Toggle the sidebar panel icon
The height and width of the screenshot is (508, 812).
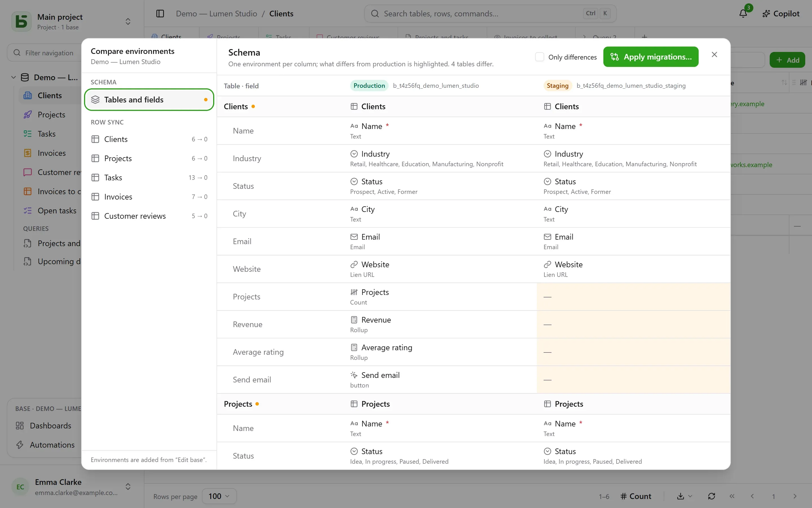click(x=160, y=14)
